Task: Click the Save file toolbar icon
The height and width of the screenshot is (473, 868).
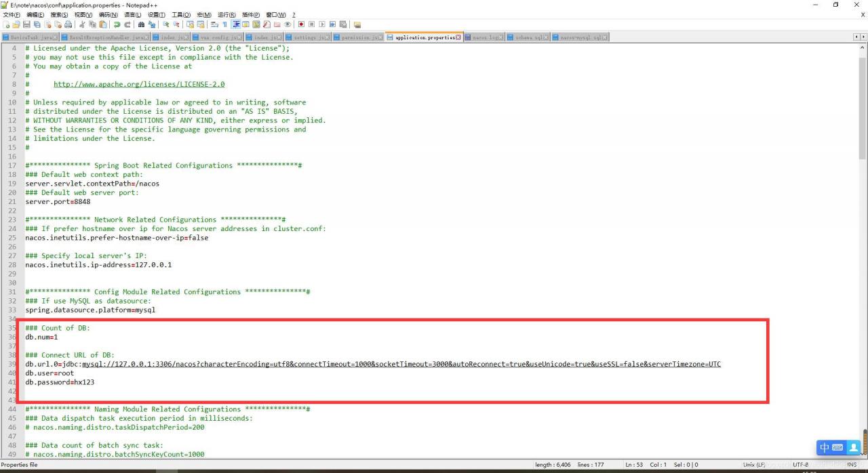Action: (x=26, y=24)
